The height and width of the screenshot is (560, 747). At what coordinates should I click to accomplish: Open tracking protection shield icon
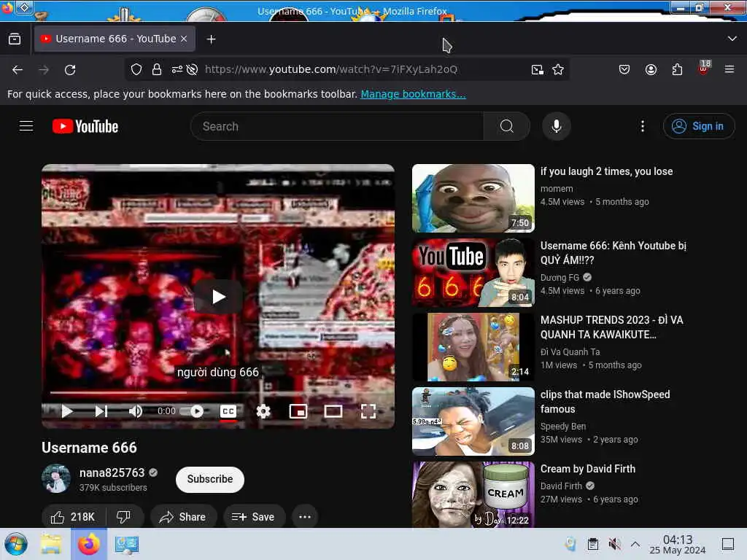(136, 69)
